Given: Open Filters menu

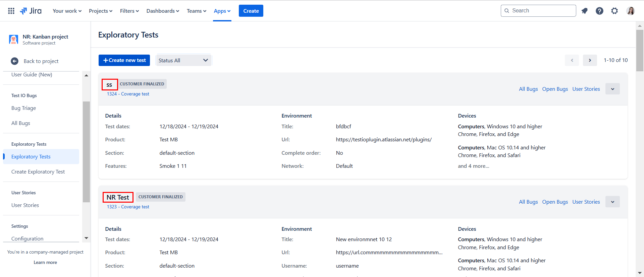Looking at the screenshot, I should 129,11.
